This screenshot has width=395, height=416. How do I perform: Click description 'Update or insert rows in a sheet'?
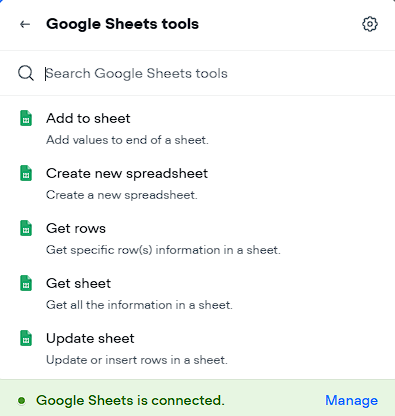(137, 360)
